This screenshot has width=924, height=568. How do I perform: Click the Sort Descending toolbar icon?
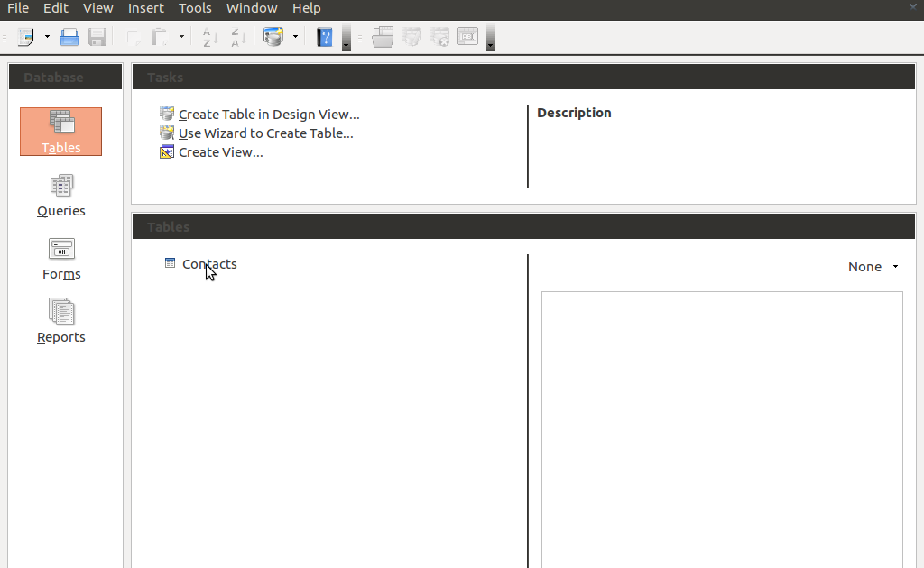click(x=236, y=37)
